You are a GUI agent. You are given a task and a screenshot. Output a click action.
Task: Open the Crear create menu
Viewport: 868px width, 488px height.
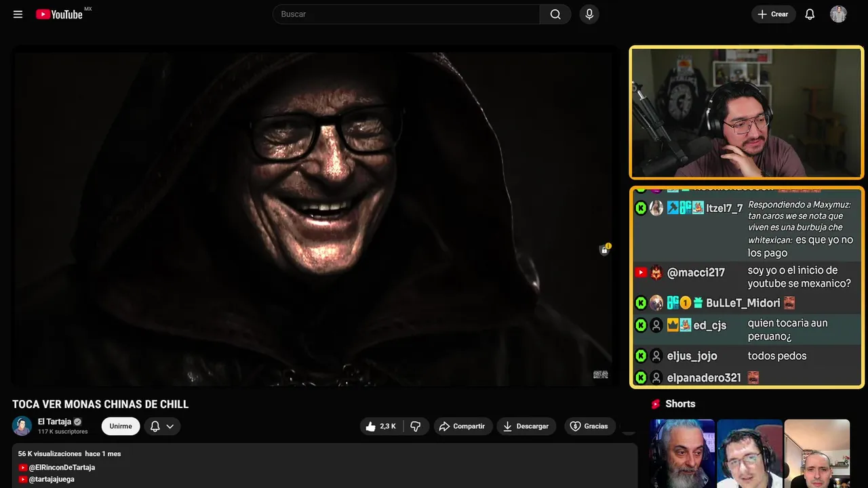pos(773,14)
